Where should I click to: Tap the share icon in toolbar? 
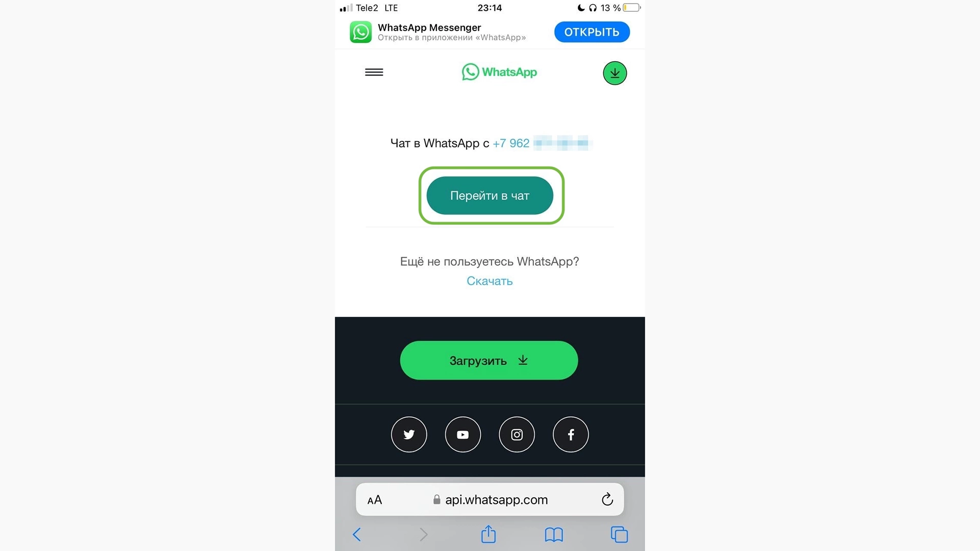pyautogui.click(x=488, y=534)
